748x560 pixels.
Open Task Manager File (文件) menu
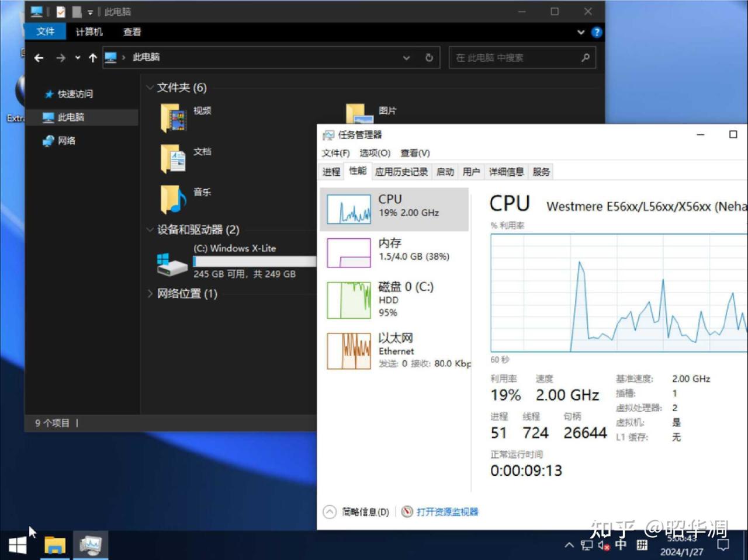coord(335,153)
